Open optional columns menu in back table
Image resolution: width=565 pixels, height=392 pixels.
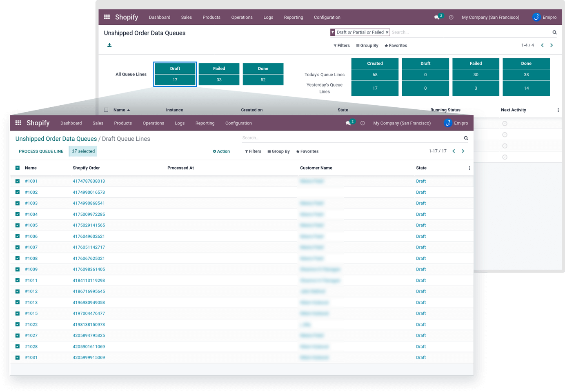point(558,110)
